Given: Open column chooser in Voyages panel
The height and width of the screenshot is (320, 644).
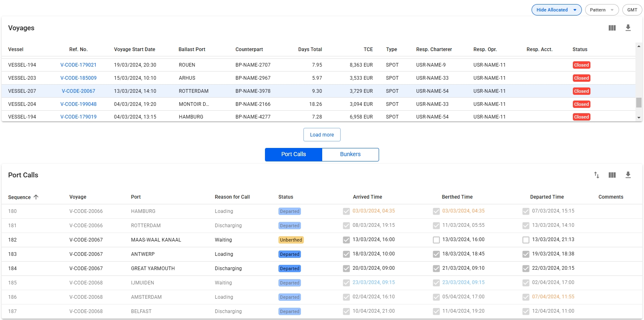Looking at the screenshot, I should [x=612, y=28].
